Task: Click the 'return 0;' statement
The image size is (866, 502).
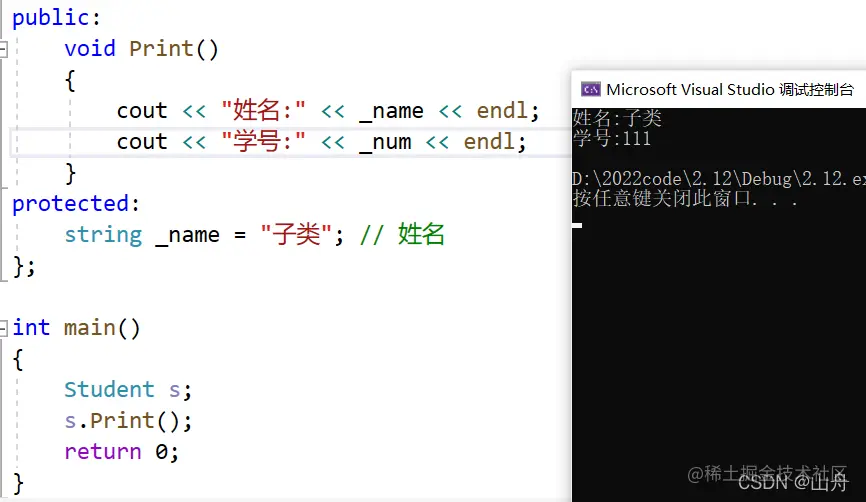Action: [122, 452]
